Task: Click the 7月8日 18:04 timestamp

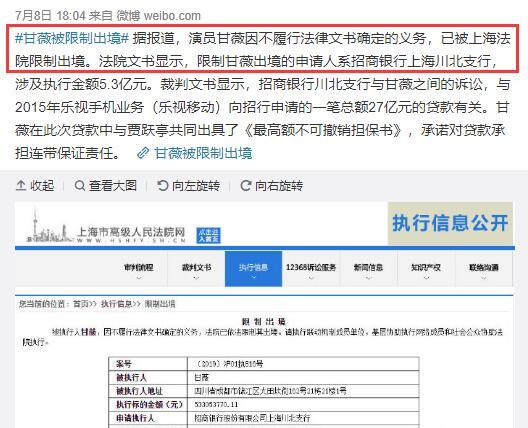Action: pos(50,15)
